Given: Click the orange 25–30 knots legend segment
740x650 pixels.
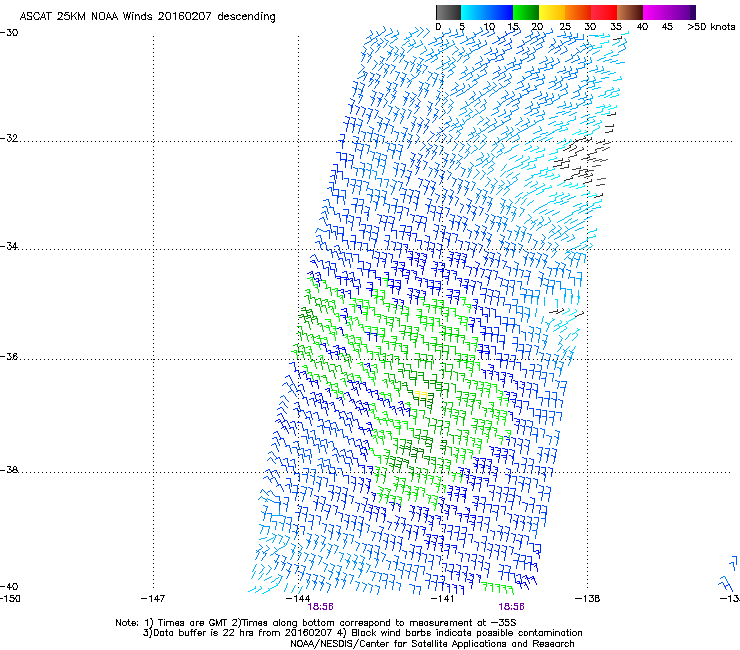Looking at the screenshot, I should pyautogui.click(x=578, y=12).
